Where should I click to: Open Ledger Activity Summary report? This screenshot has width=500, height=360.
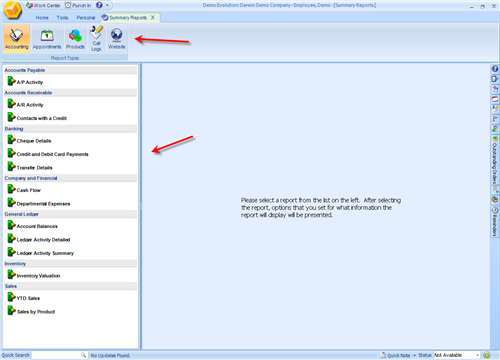(41, 252)
